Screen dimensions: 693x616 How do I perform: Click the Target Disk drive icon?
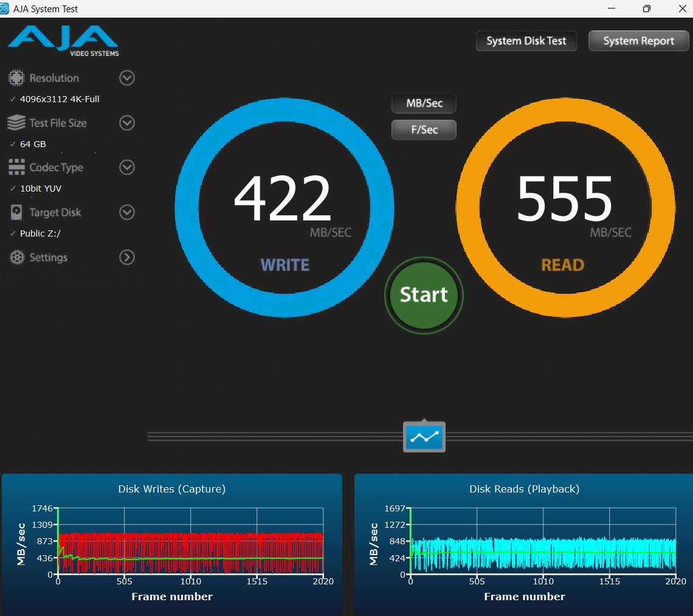point(16,212)
